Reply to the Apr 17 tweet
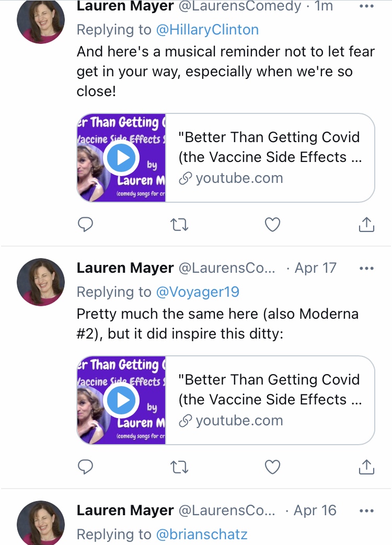The height and width of the screenshot is (545, 392). pos(85,467)
